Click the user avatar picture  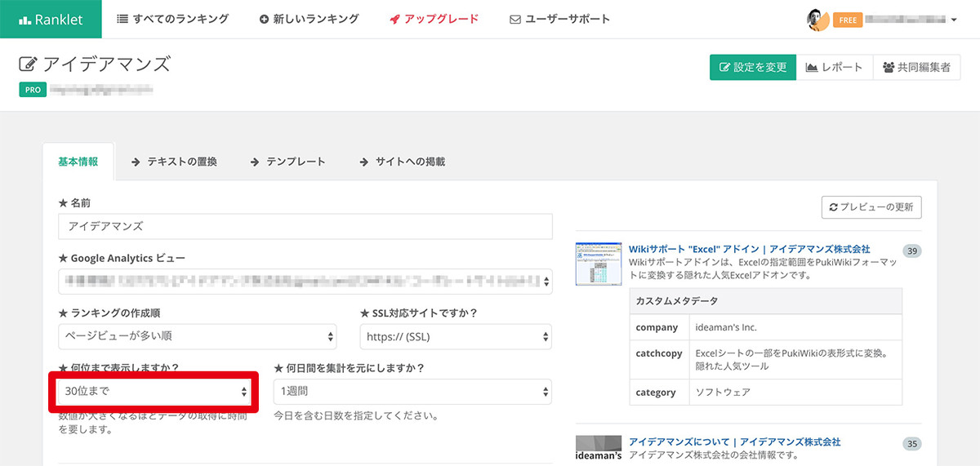pyautogui.click(x=817, y=20)
